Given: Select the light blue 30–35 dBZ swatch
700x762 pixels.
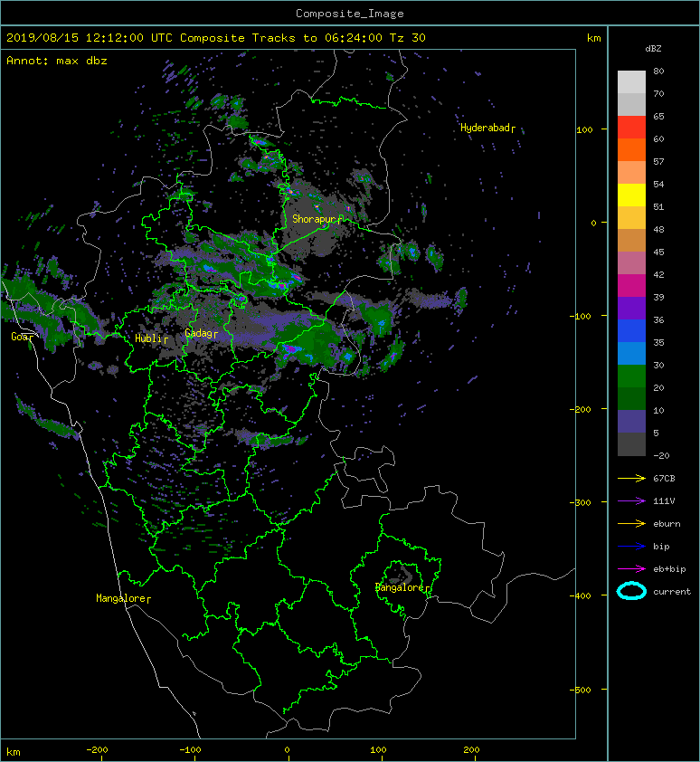Looking at the screenshot, I should tap(631, 353).
